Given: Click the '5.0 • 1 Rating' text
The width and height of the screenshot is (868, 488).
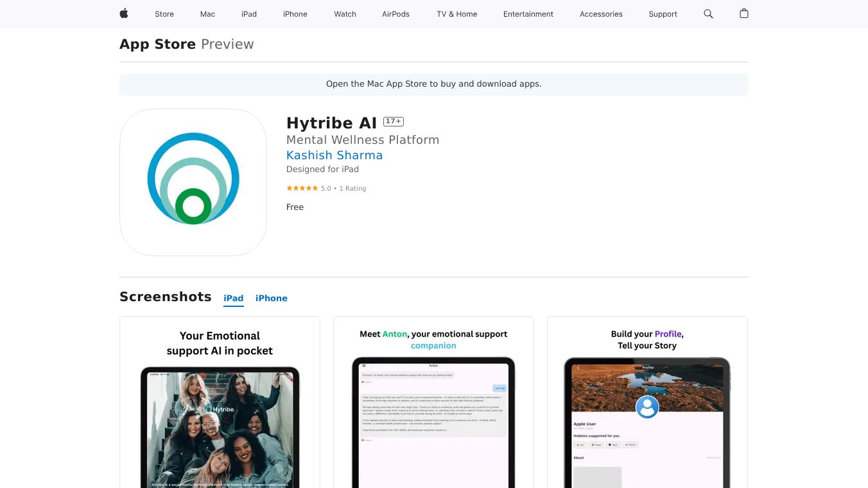Looking at the screenshot, I should point(343,189).
